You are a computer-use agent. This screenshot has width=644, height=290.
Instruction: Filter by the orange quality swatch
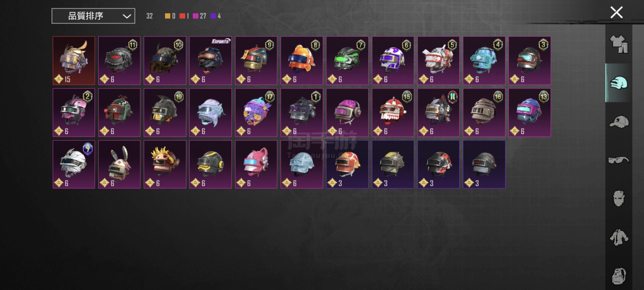pos(167,16)
